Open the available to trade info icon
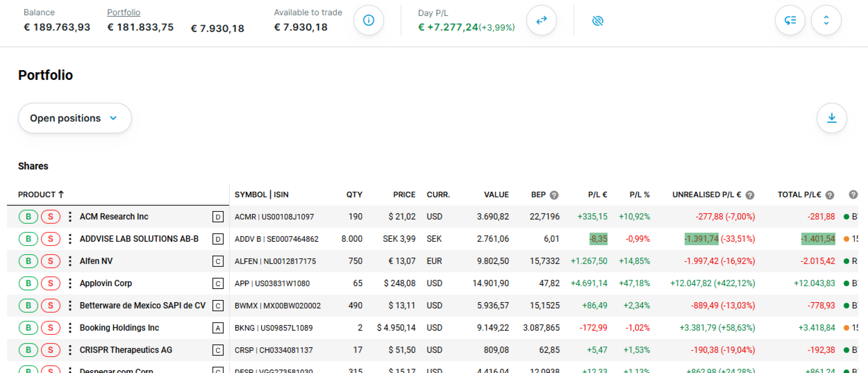Screen dimensions: 868x373 point(369,20)
